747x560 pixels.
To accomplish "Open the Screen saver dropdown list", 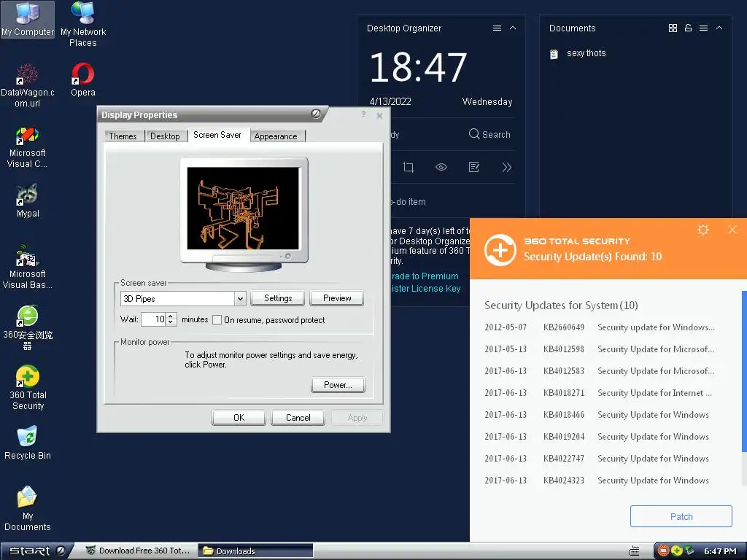I will click(240, 298).
